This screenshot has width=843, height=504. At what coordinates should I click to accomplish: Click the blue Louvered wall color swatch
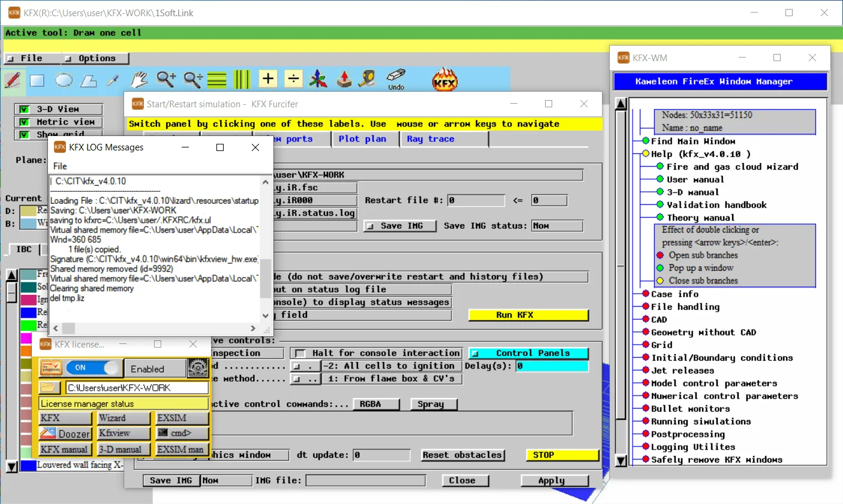28,465
